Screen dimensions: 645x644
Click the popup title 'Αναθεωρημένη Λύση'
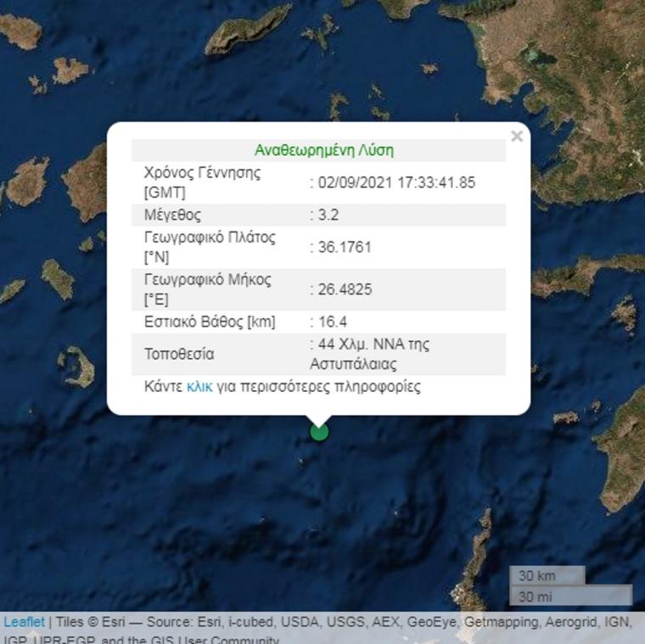click(x=323, y=150)
